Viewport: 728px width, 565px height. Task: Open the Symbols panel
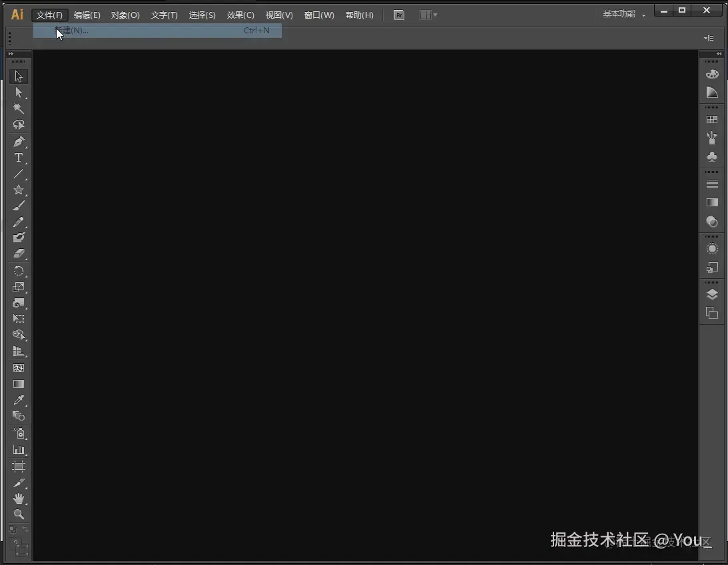[x=711, y=156]
